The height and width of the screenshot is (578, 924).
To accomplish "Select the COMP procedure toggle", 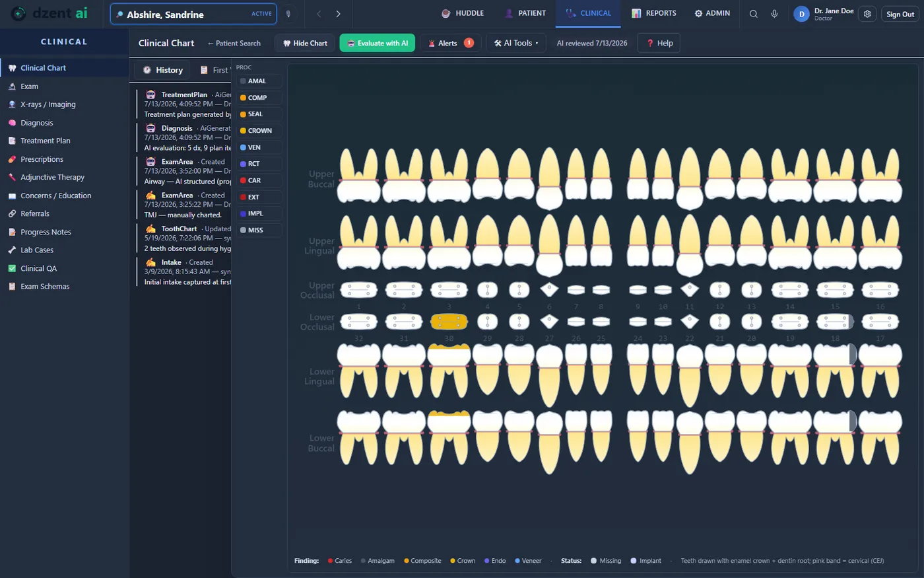I will coord(259,98).
